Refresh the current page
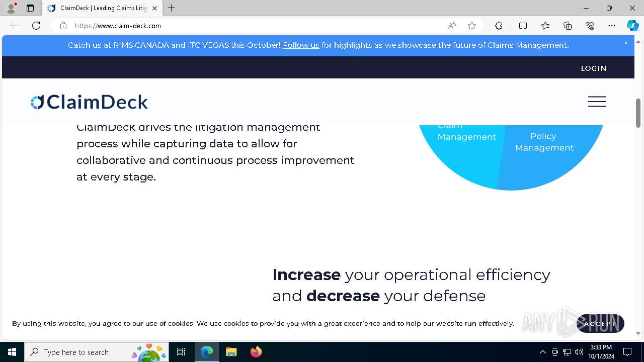The image size is (644, 362). (x=36, y=26)
